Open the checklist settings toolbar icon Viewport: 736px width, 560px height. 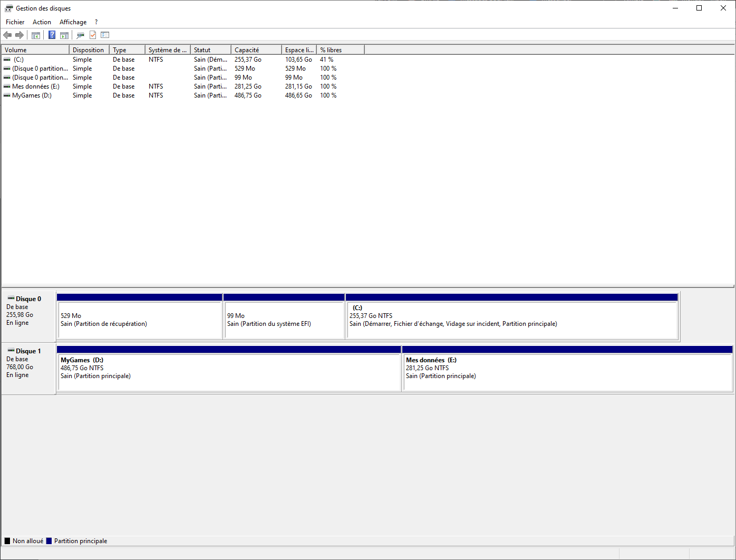coord(105,35)
